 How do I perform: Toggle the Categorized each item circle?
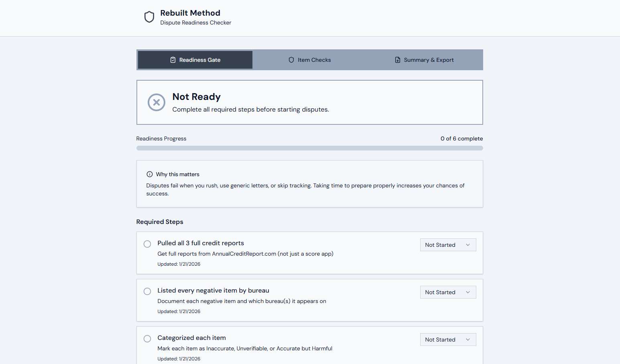(x=147, y=339)
